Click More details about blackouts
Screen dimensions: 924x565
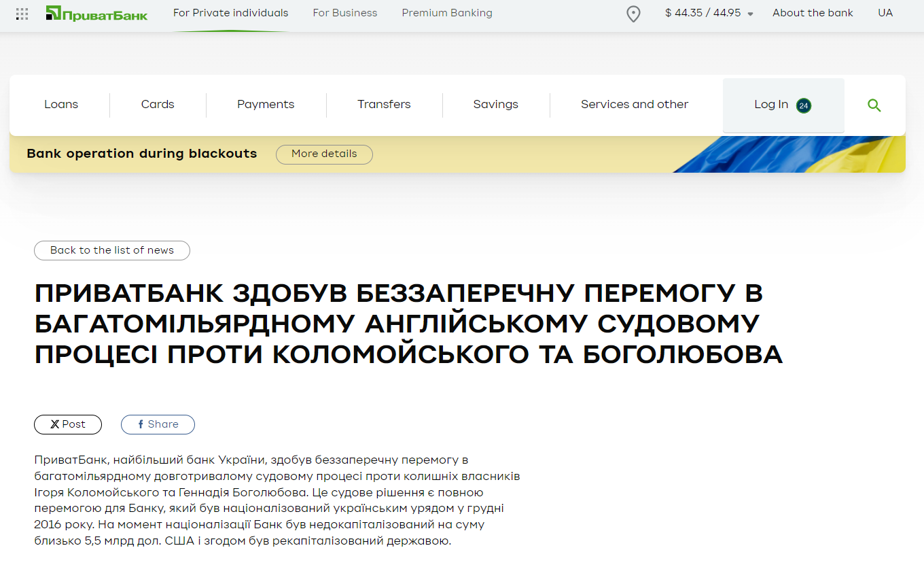point(324,154)
